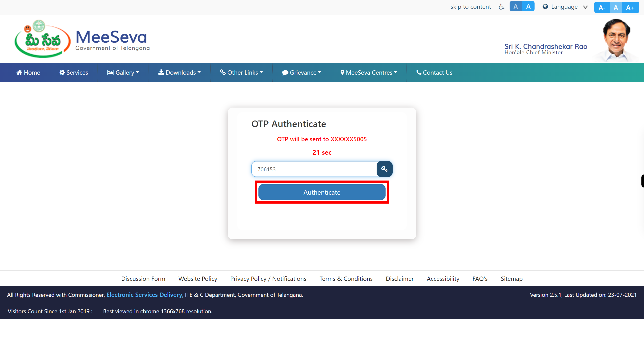This screenshot has width=644, height=362.
Task: Switch to light contrast A theme
Action: click(x=528, y=6)
